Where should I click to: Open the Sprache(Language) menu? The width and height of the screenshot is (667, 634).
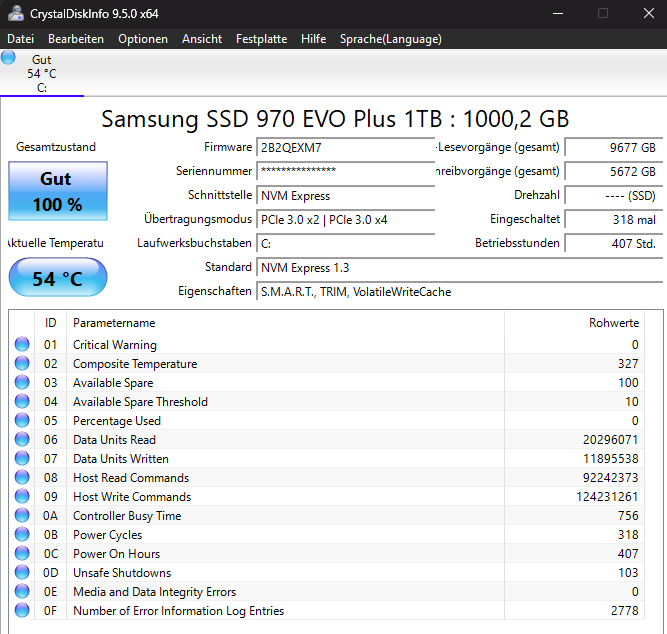click(391, 39)
